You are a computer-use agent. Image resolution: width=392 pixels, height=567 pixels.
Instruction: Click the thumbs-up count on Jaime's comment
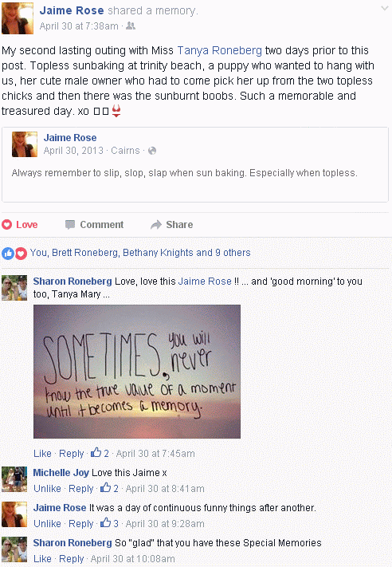tap(109, 523)
